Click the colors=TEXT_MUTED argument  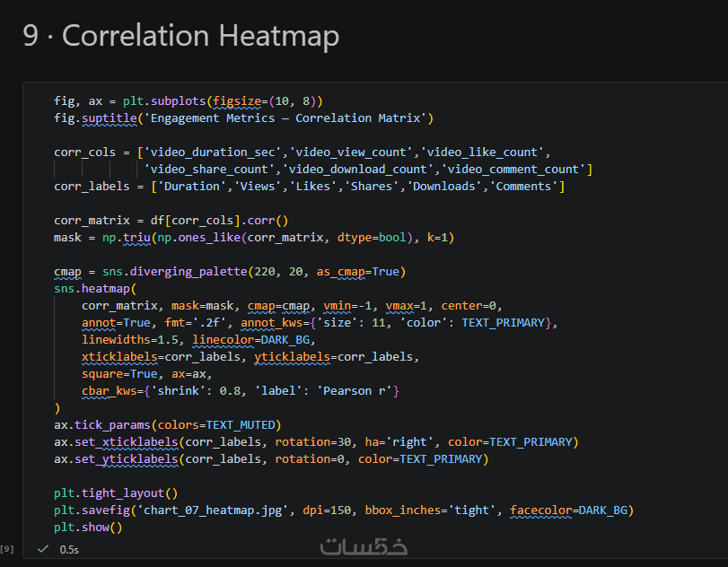pyautogui.click(x=216, y=425)
